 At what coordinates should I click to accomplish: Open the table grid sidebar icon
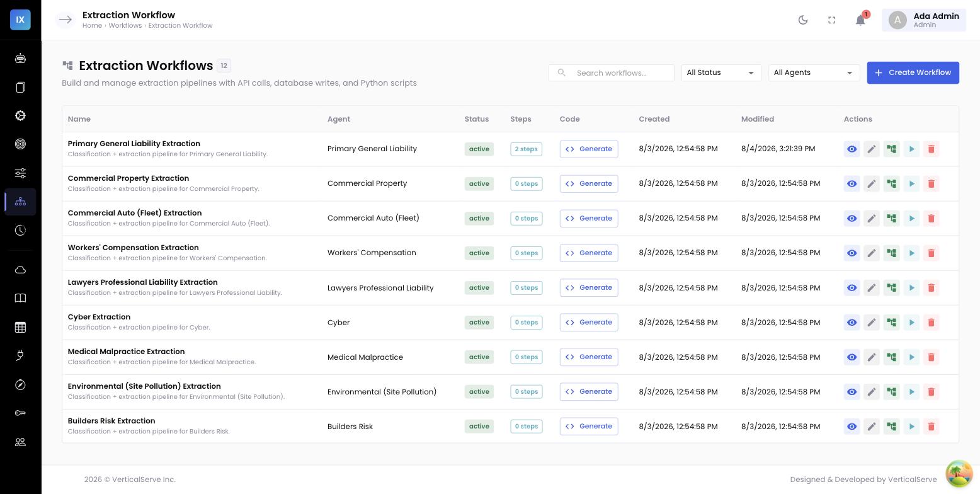point(20,327)
